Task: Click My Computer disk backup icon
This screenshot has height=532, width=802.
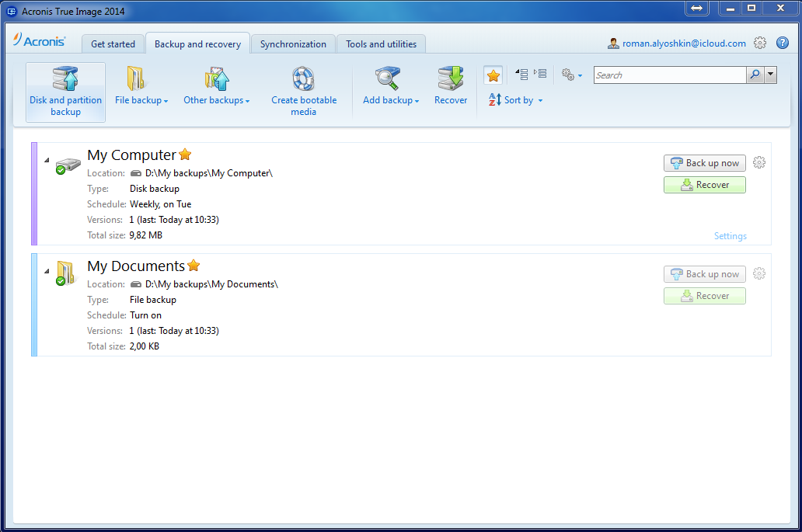Action: (68, 165)
